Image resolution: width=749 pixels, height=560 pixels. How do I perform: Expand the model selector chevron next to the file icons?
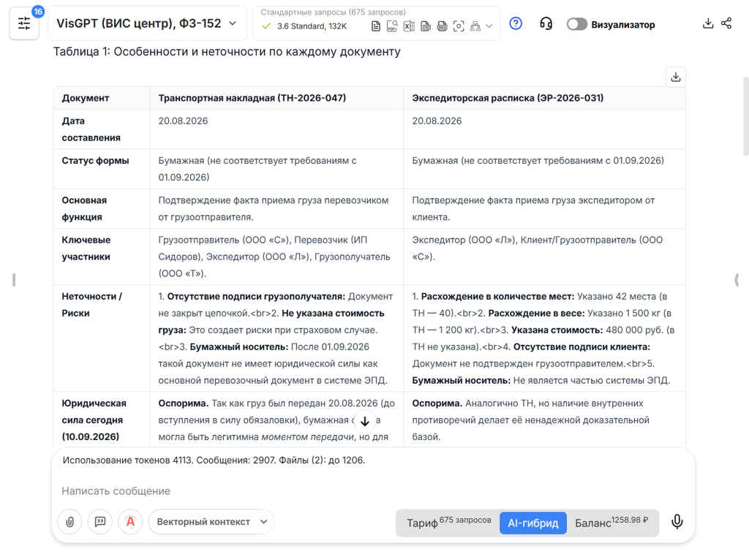489,26
